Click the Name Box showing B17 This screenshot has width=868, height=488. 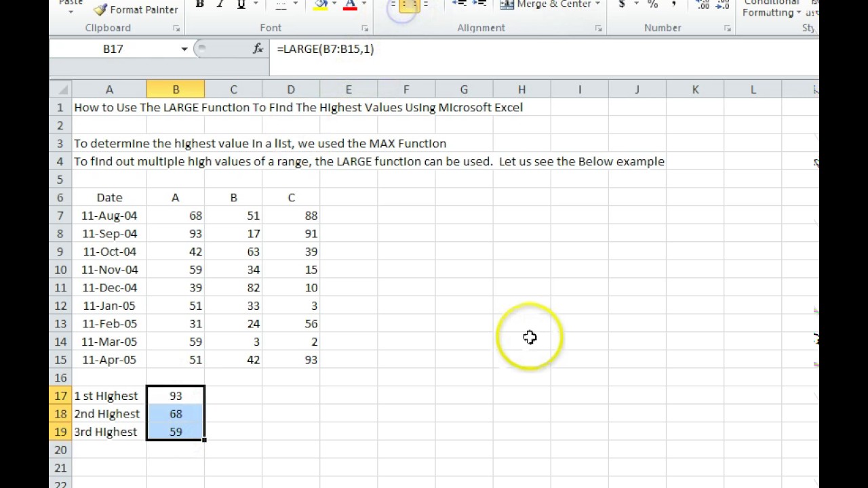[113, 49]
